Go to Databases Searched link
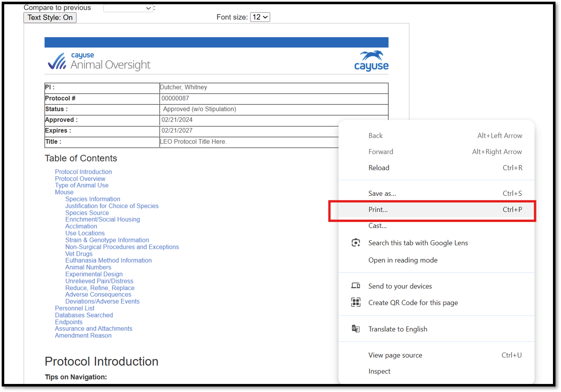Image resolution: width=561 pixels, height=392 pixels. [x=84, y=315]
